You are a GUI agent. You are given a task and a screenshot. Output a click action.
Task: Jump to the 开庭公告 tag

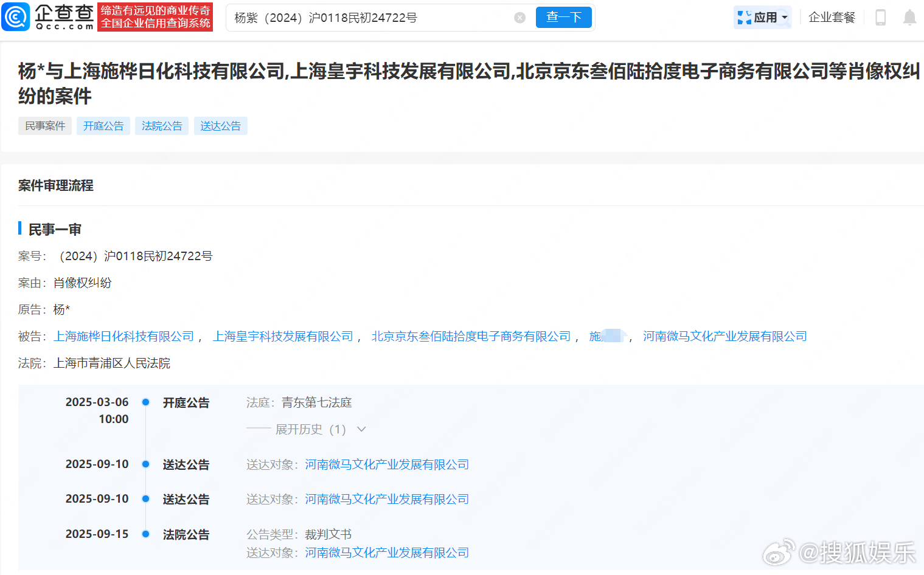pos(103,126)
